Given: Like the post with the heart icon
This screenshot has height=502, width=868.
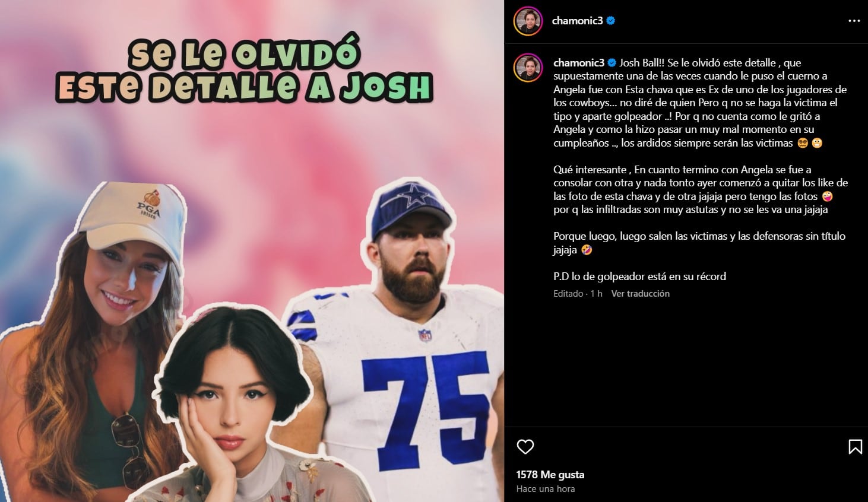Looking at the screenshot, I should click(x=525, y=446).
